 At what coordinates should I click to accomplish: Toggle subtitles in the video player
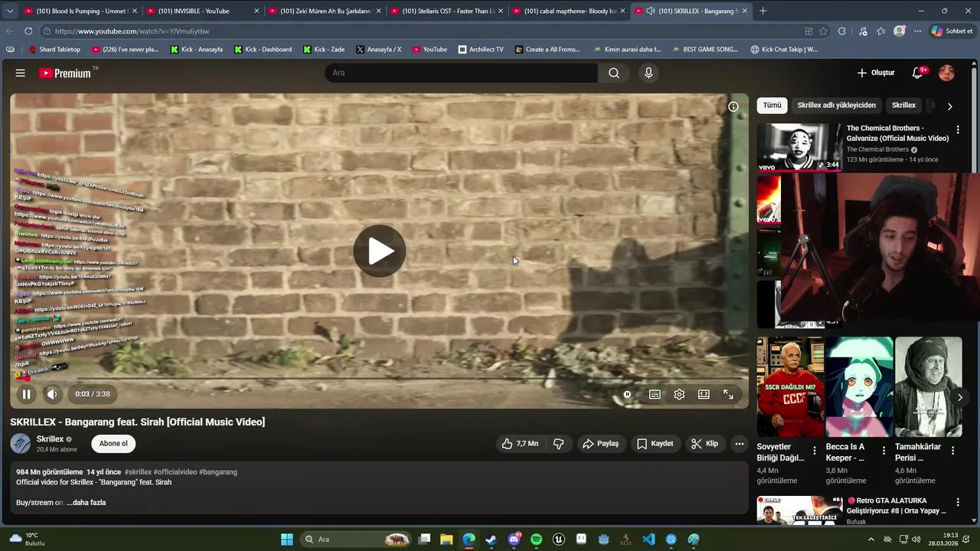pyautogui.click(x=655, y=394)
